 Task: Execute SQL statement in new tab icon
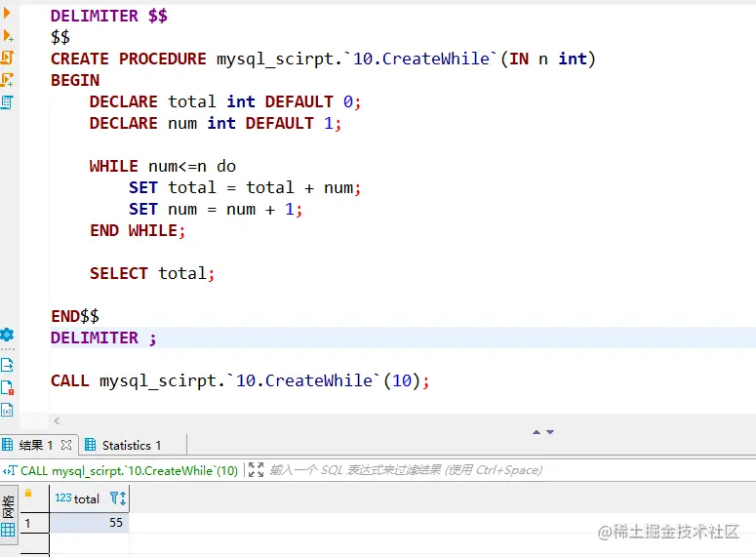click(x=7, y=36)
